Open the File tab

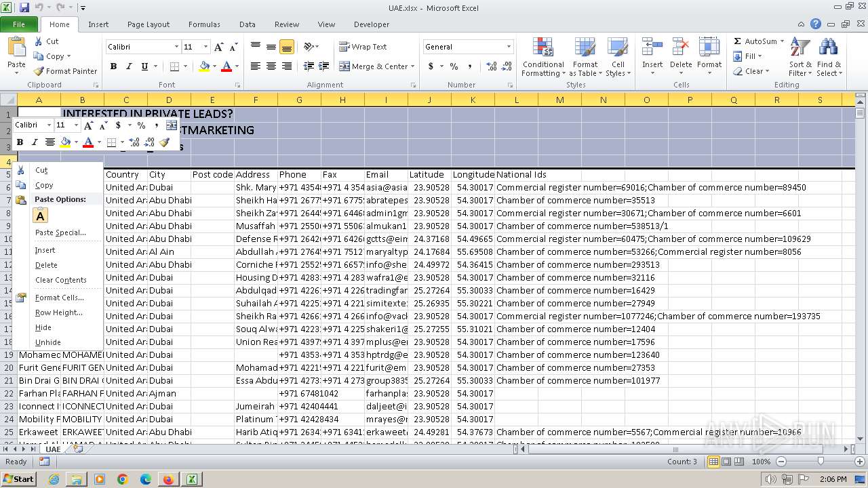pyautogui.click(x=19, y=24)
